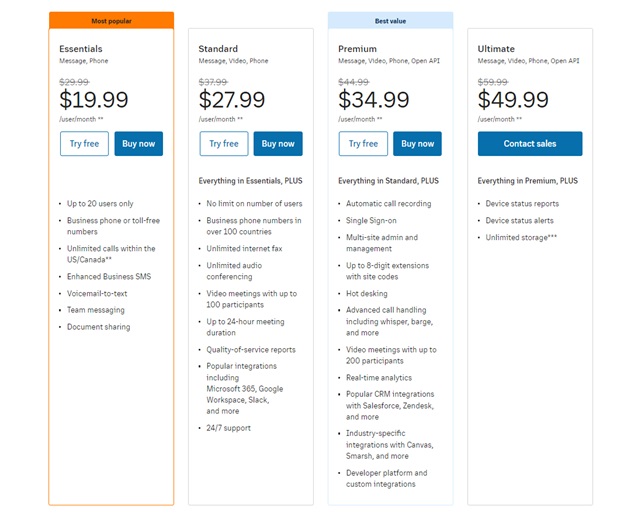
Task: Click Try free under Essentials plan
Action: [84, 144]
